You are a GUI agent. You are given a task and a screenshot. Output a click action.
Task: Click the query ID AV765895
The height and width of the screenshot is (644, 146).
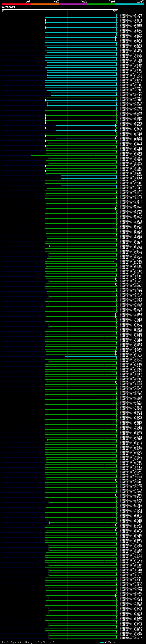pyautogui.click(x=8, y=7)
